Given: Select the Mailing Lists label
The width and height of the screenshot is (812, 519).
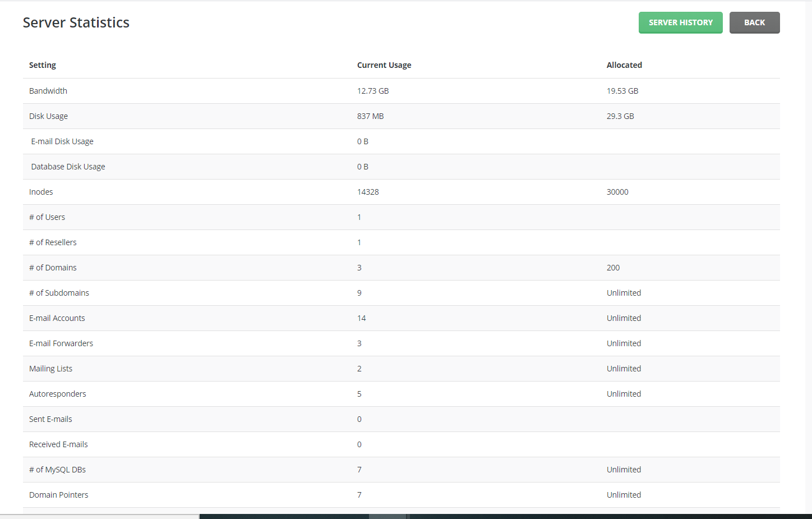Looking at the screenshot, I should (x=50, y=369).
